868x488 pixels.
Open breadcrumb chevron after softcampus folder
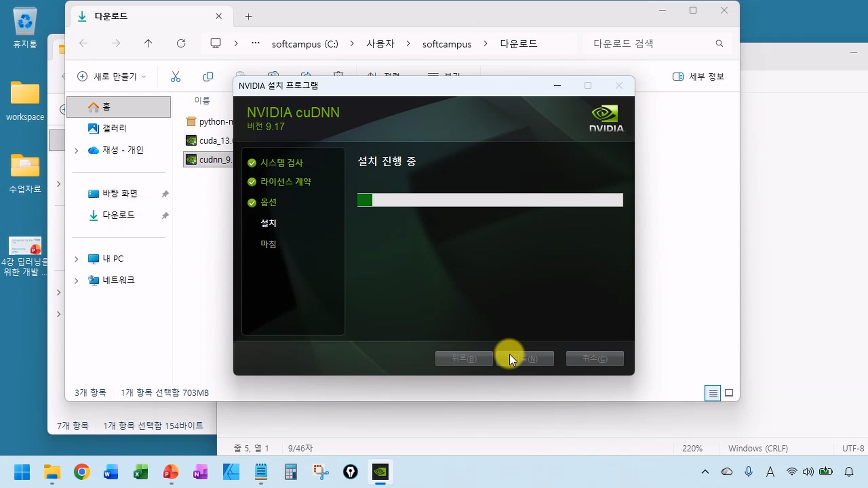pyautogui.click(x=486, y=44)
